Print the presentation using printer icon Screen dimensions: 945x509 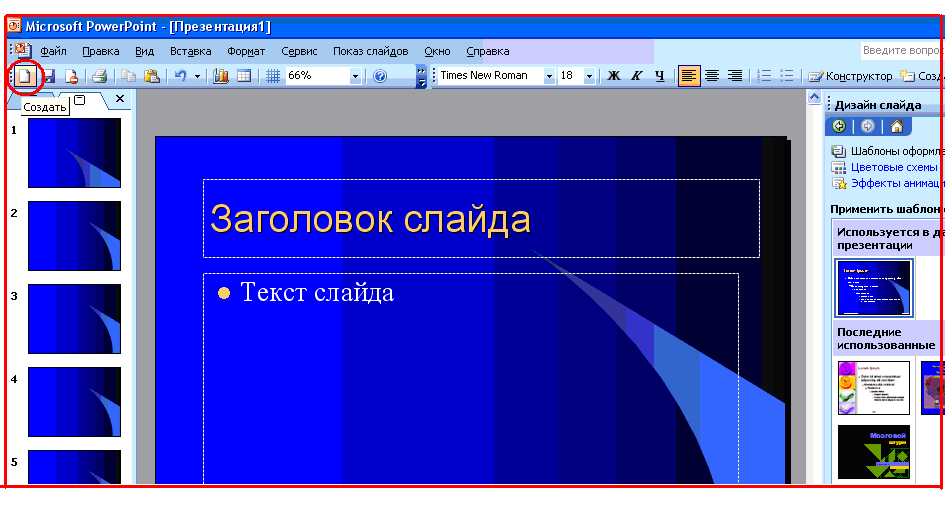point(99,76)
